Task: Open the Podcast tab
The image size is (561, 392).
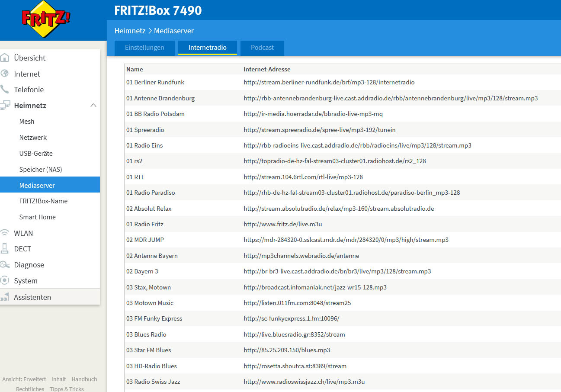Action: pyautogui.click(x=262, y=48)
